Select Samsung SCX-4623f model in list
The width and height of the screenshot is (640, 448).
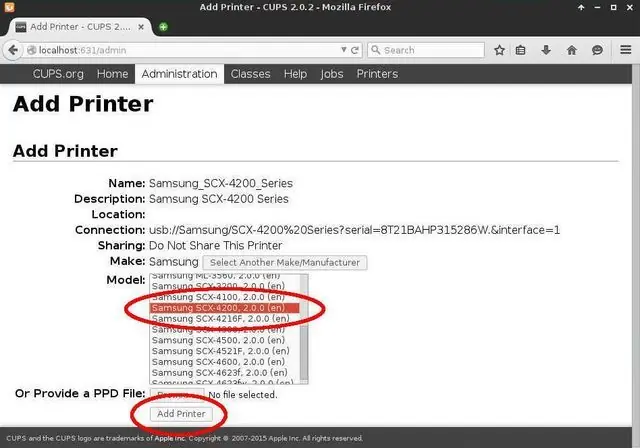(x=224, y=373)
